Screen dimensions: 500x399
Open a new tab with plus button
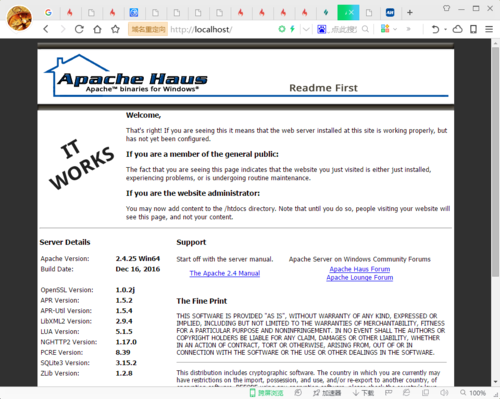coord(410,13)
